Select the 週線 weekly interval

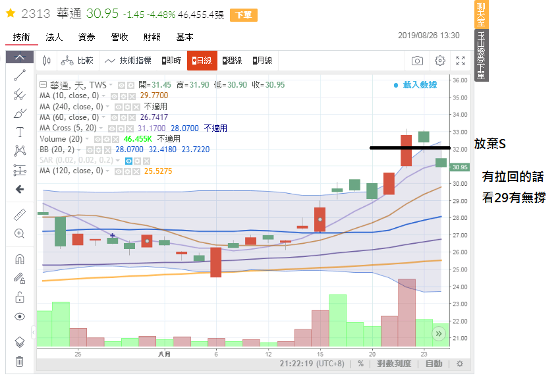pyautogui.click(x=232, y=61)
